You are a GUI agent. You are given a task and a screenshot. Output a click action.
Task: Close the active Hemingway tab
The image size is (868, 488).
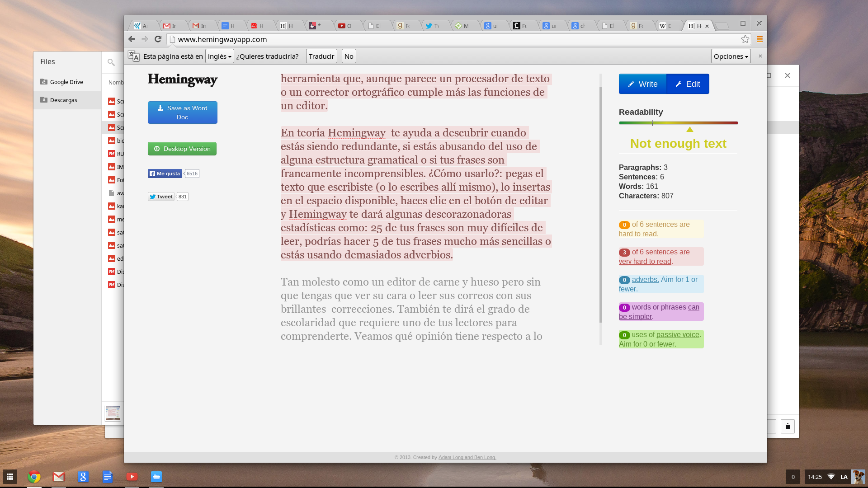[x=707, y=26]
